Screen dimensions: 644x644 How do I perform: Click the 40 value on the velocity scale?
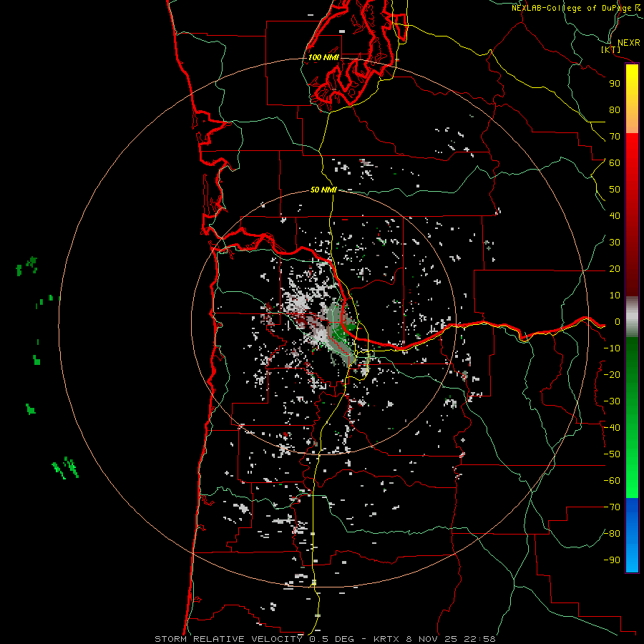coord(615,215)
